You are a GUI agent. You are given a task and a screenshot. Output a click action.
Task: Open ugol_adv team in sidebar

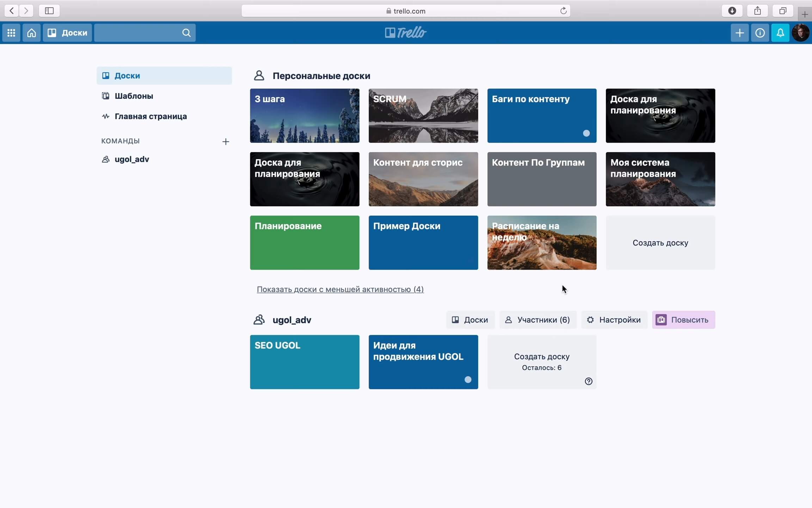pyautogui.click(x=164, y=159)
